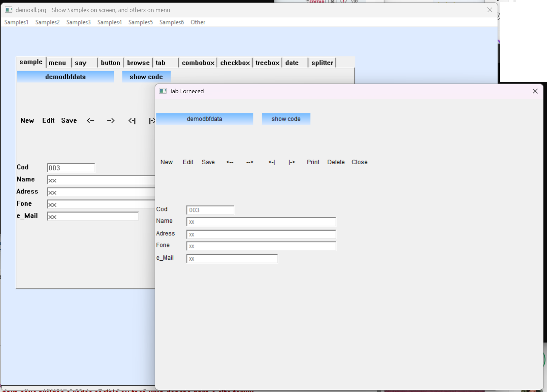Open the Other menu
Image resolution: width=547 pixels, height=392 pixels.
(x=198, y=22)
